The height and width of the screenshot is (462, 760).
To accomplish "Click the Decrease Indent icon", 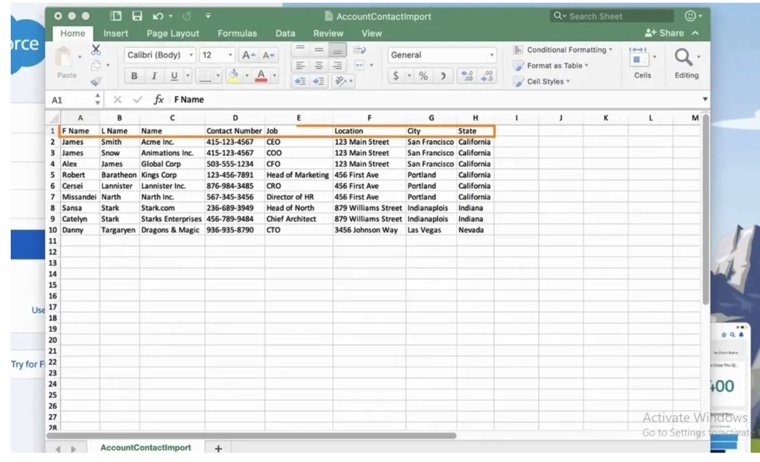I will click(300, 81).
